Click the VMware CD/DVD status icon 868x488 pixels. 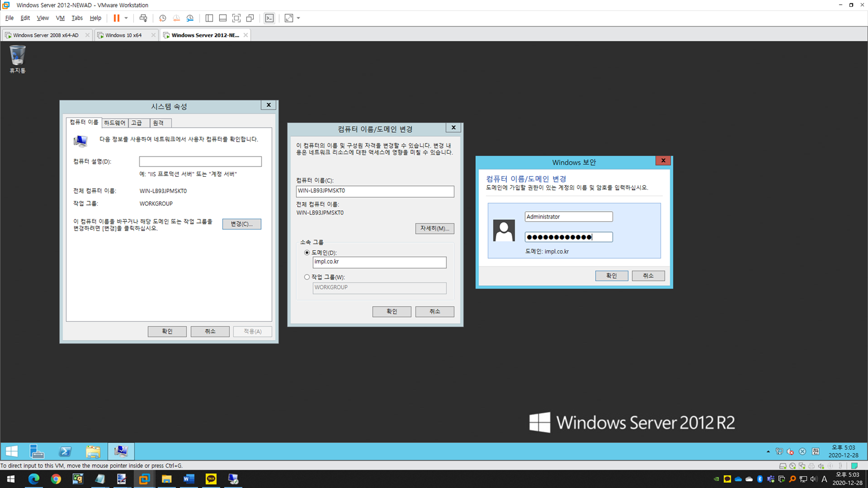tap(792, 466)
